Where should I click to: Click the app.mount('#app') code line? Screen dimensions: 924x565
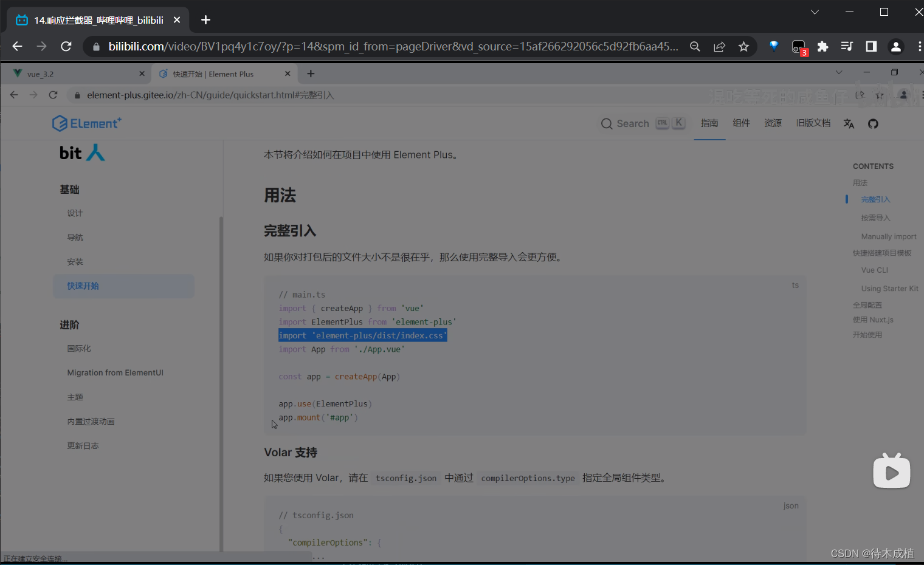(x=319, y=417)
